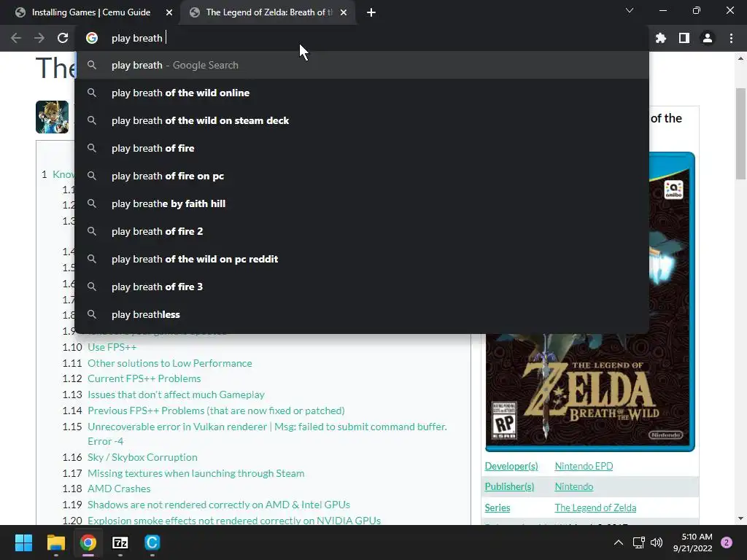This screenshot has width=747, height=560.
Task: Open the 7-Zip taskbar icon
Action: (x=120, y=542)
